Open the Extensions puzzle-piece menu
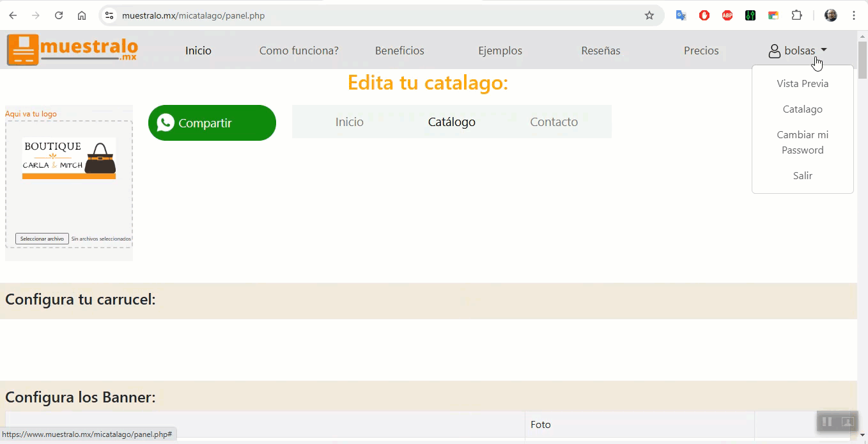The height and width of the screenshot is (444, 868). (796, 15)
